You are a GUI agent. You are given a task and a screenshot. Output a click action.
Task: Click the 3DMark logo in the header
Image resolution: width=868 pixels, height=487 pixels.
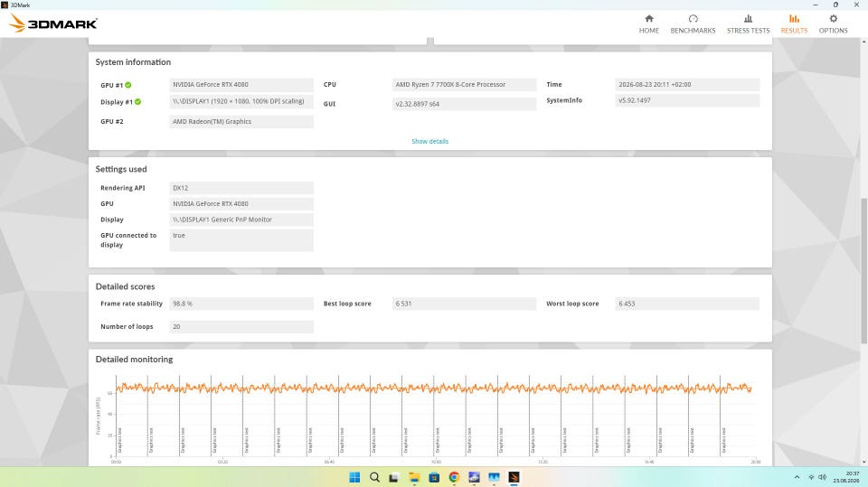tap(53, 23)
